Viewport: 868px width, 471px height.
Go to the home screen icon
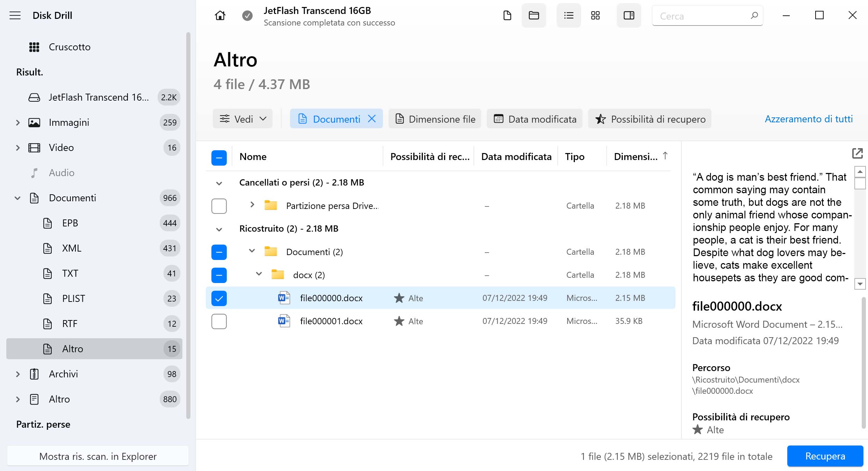[220, 15]
